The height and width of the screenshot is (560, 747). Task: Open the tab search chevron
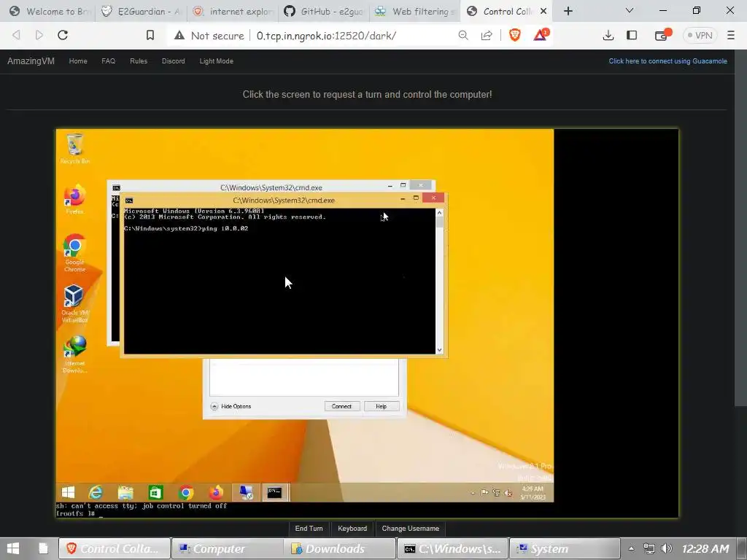point(630,10)
